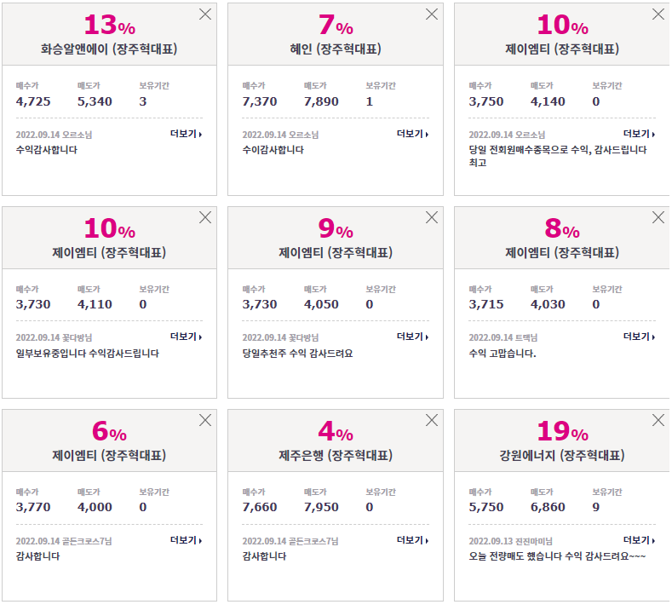This screenshot has height=616, width=672.
Task: Close the 9% 제이엠티 card
Action: click(432, 217)
